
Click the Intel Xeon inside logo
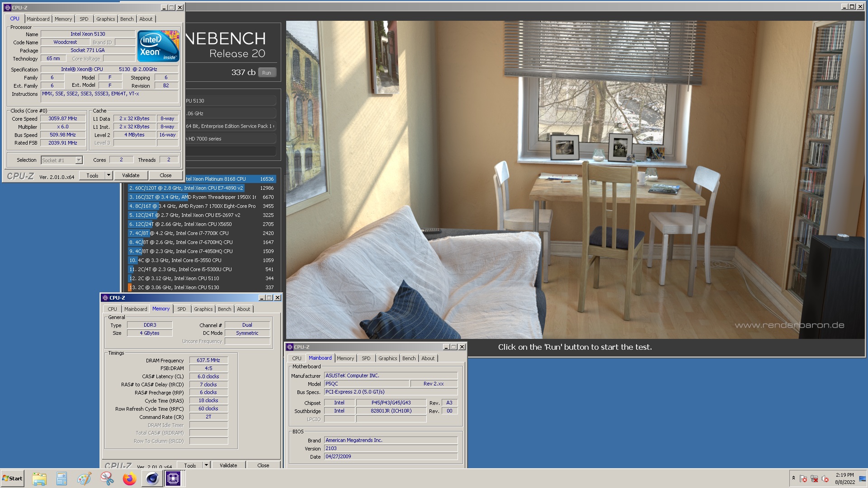tap(158, 46)
